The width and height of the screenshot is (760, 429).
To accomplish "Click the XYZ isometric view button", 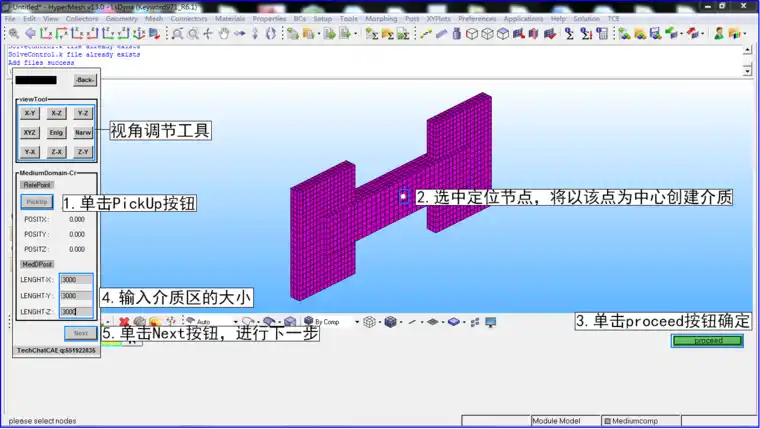I will pyautogui.click(x=30, y=132).
